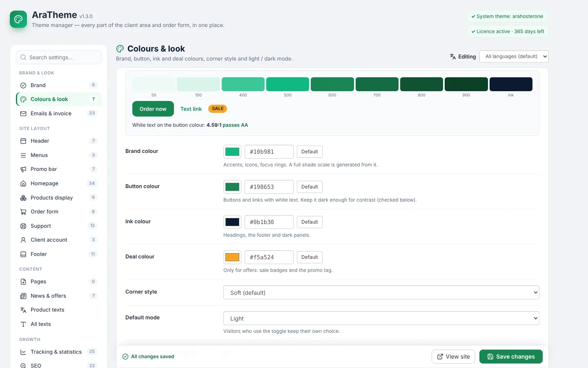Reset Ink colour with Default button

click(x=310, y=222)
